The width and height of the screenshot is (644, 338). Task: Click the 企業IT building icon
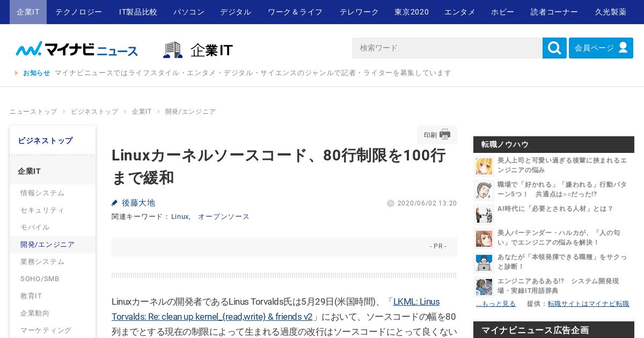tap(173, 50)
